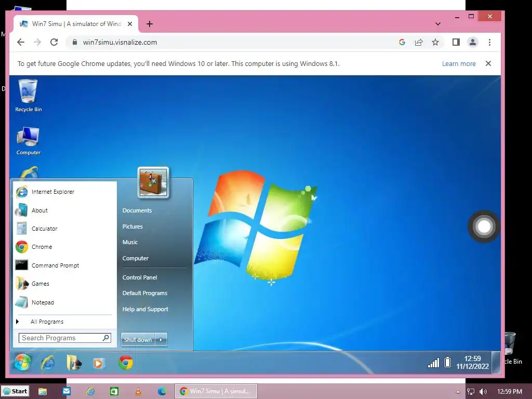Open the Chrome three-dot menu
This screenshot has width=532, height=399.
(x=489, y=42)
